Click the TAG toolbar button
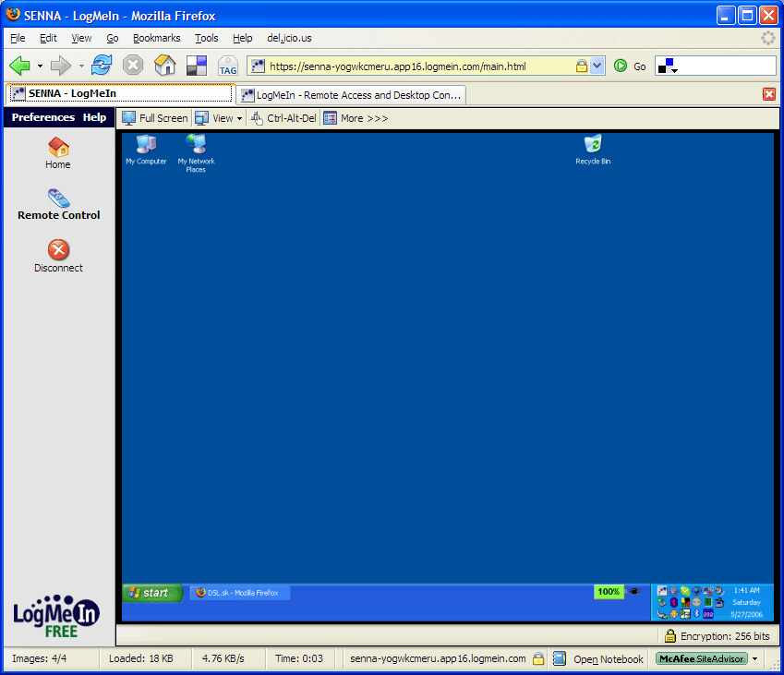This screenshot has width=784, height=675. [x=228, y=66]
